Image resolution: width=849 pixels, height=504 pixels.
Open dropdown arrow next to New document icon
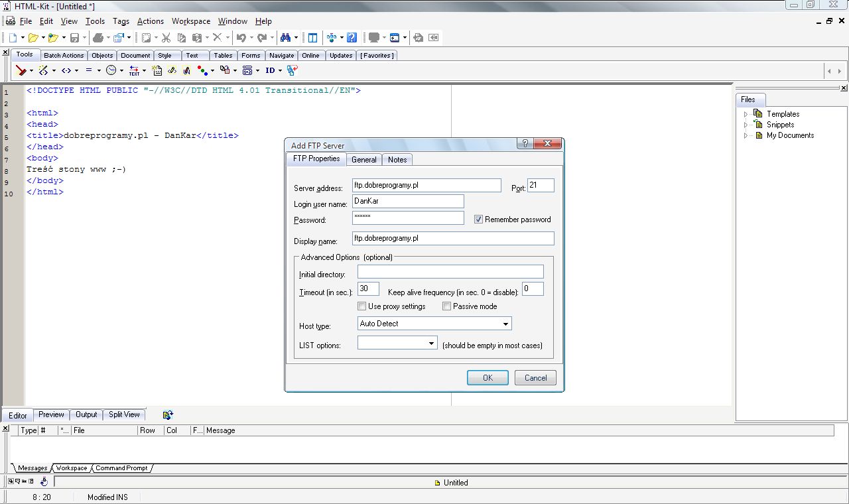23,38
